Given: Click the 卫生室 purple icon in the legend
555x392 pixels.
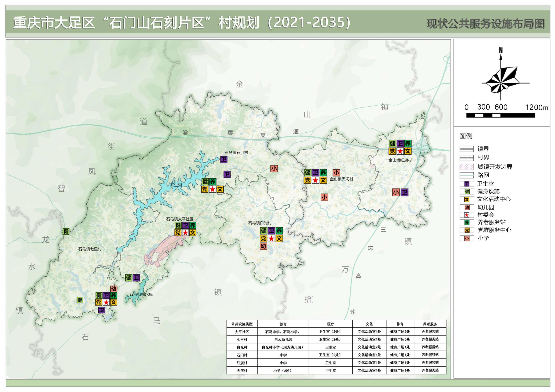Looking at the screenshot, I should pos(467,184).
